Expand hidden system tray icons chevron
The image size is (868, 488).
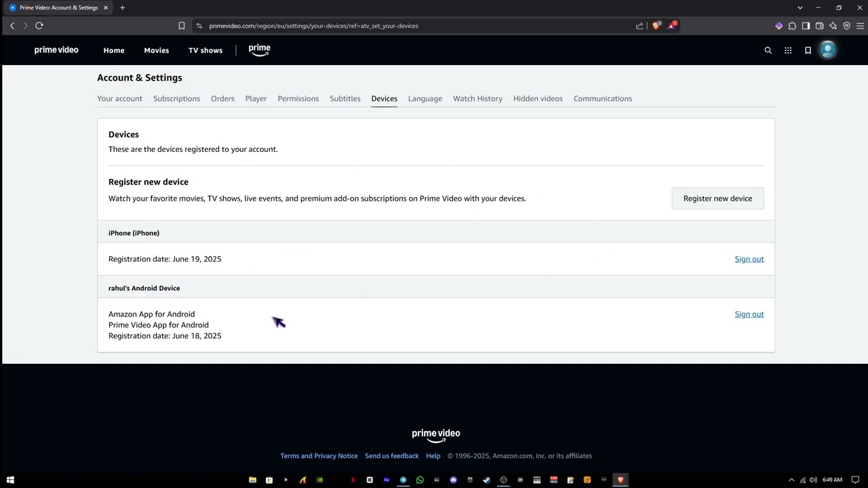pos(791,480)
